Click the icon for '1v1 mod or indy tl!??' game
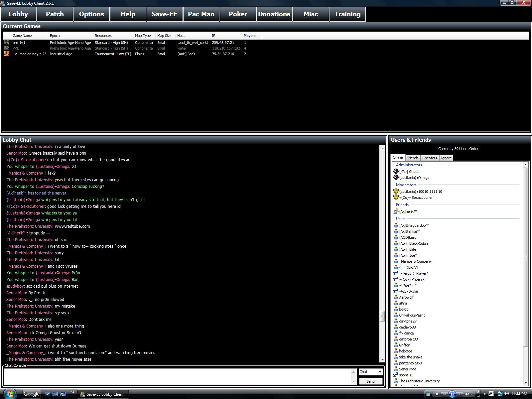The image size is (532, 399). [7, 54]
